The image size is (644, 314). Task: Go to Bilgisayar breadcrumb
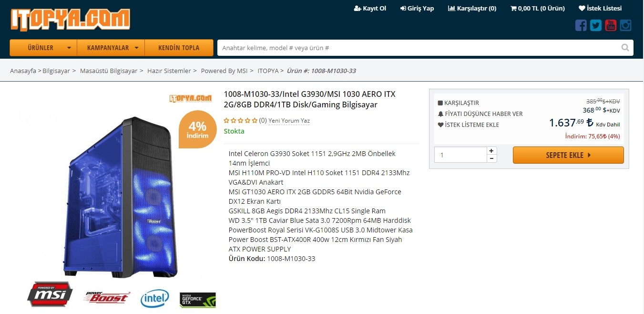[x=56, y=71]
